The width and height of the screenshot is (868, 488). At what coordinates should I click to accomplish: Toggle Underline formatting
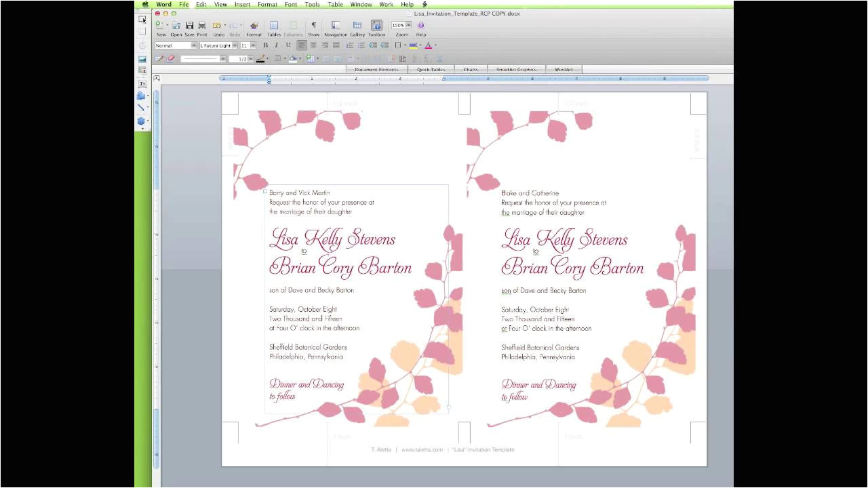288,45
